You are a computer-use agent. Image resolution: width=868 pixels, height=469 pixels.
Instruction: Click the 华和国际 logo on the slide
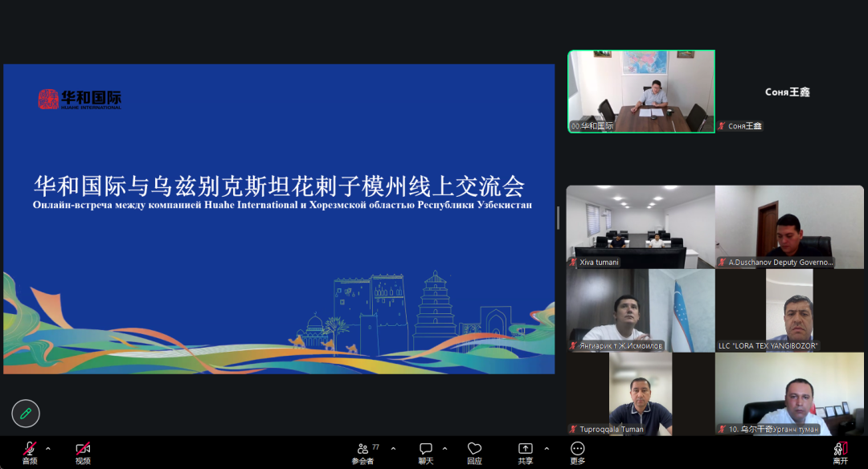[x=79, y=100]
